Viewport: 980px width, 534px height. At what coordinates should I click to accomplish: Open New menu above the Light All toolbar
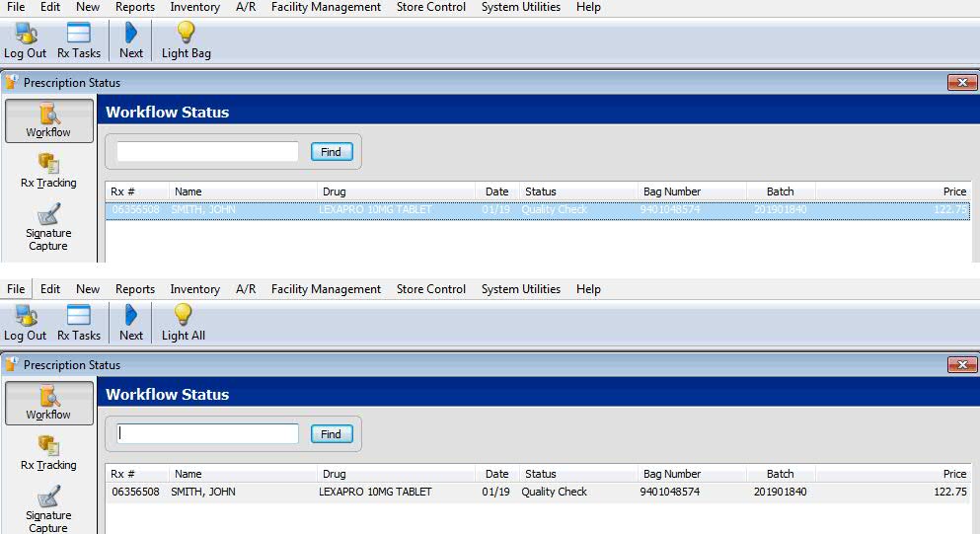[x=88, y=289]
